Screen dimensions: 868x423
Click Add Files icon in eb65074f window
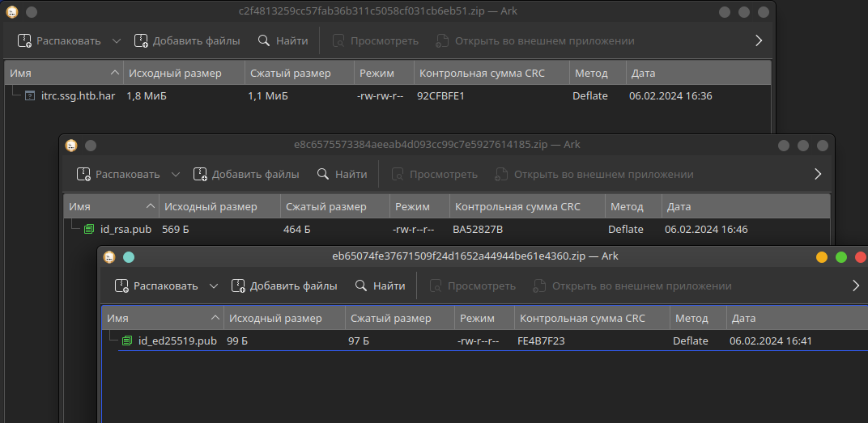[x=237, y=286]
